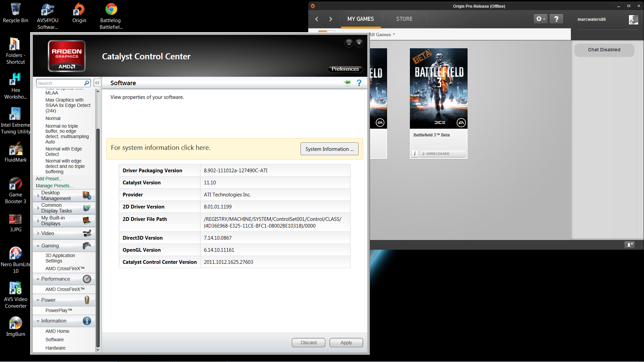Click the Information blue i icon
Screen dimensions: 644x362
(x=87, y=321)
